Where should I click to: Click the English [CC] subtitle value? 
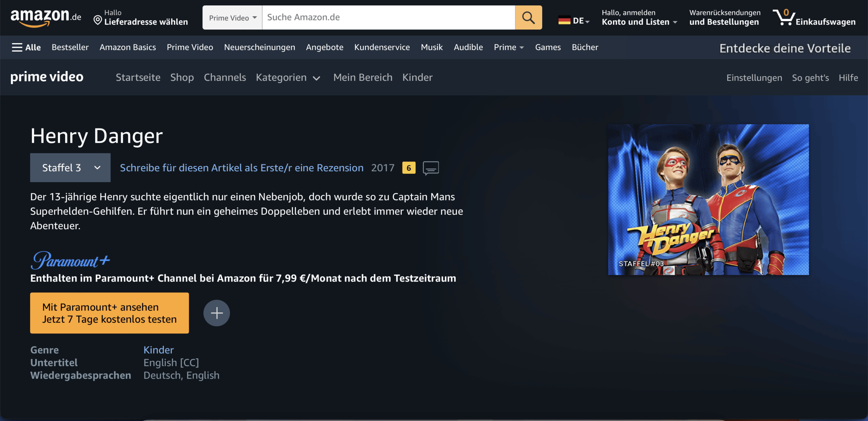(x=171, y=363)
